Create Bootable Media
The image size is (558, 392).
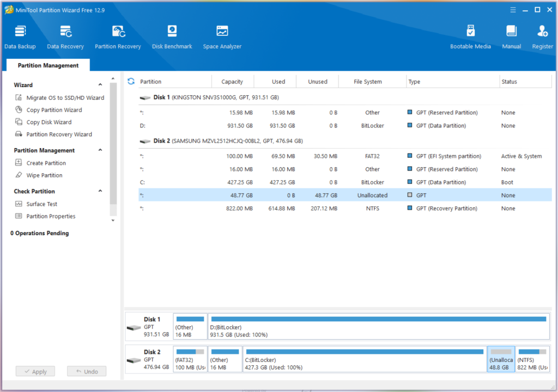(x=470, y=36)
